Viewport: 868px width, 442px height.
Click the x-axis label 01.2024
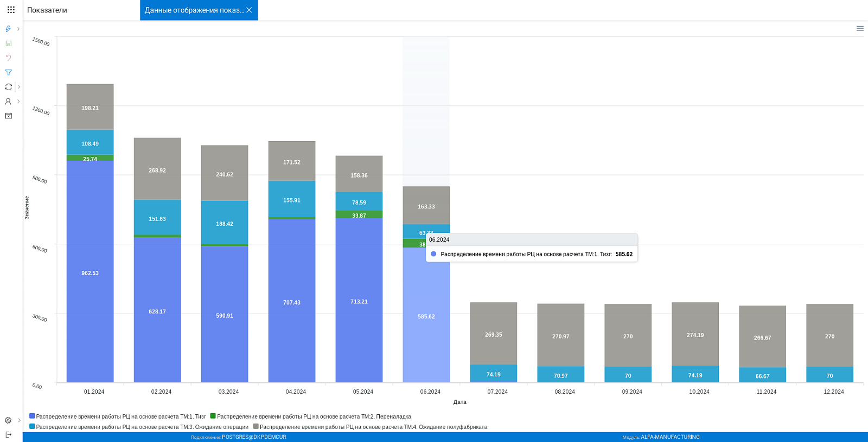(x=94, y=392)
